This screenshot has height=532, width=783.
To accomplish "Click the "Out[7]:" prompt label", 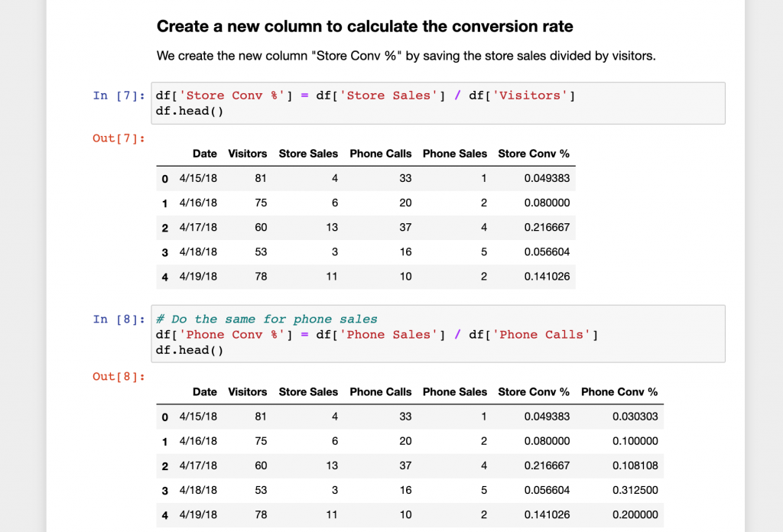I will (119, 138).
